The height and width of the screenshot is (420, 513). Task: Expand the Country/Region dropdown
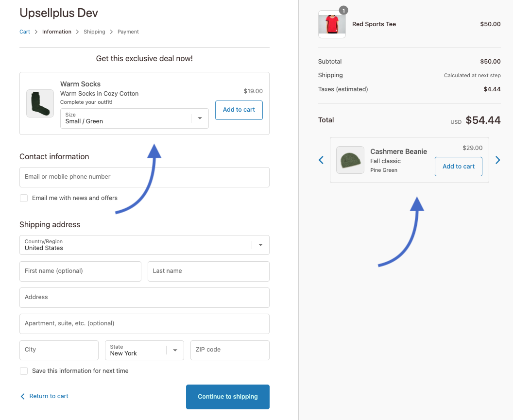[x=144, y=245]
